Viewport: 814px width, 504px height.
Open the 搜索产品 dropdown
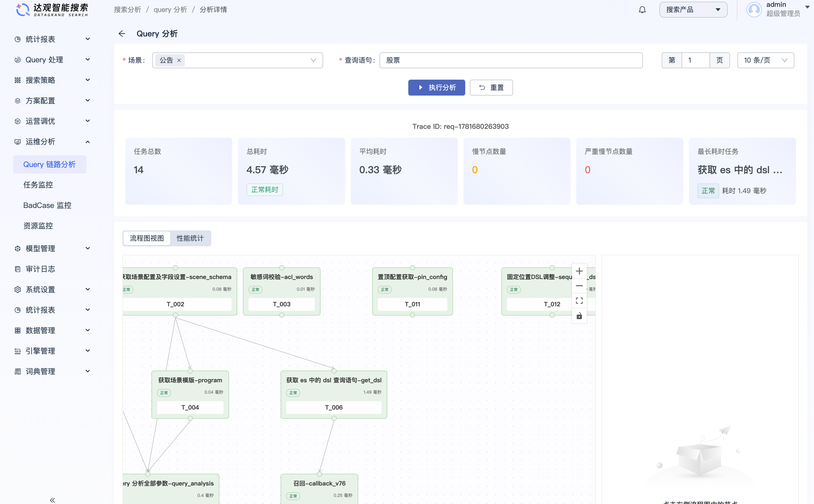(693, 10)
